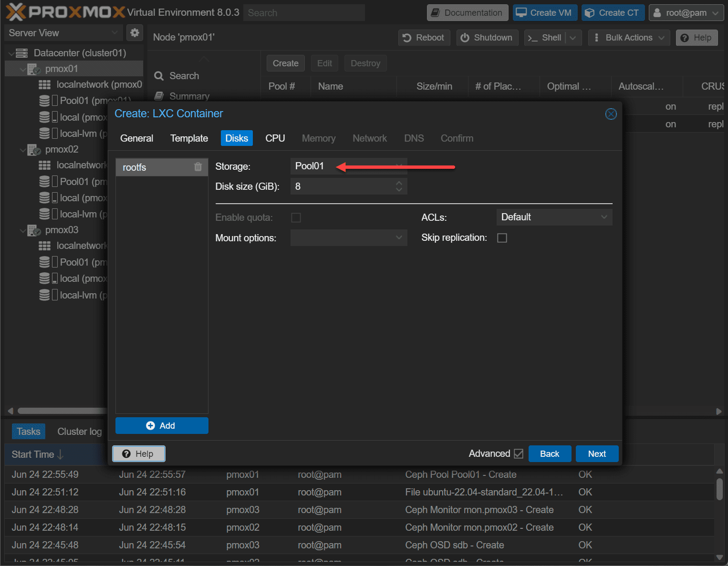Click the Next button

596,453
